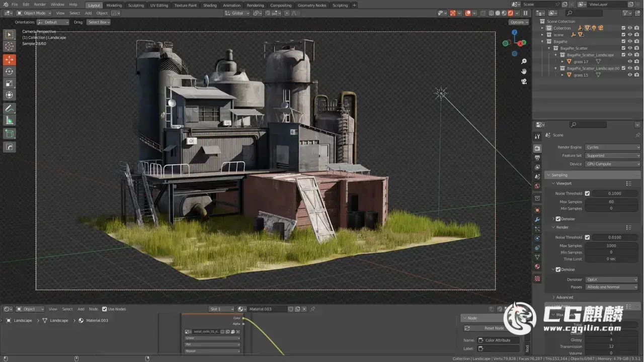The width and height of the screenshot is (644, 362).
Task: Activate the 3D Cursor tool
Action: point(10,46)
